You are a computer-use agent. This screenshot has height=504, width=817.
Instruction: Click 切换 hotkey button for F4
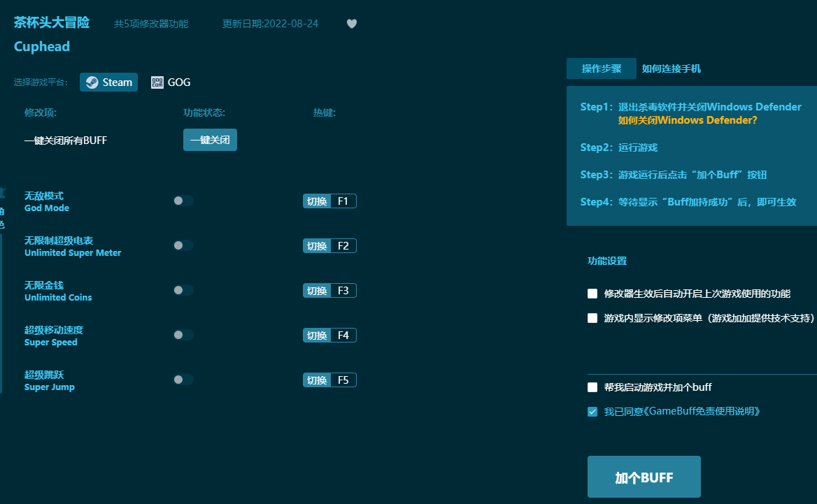[317, 336]
